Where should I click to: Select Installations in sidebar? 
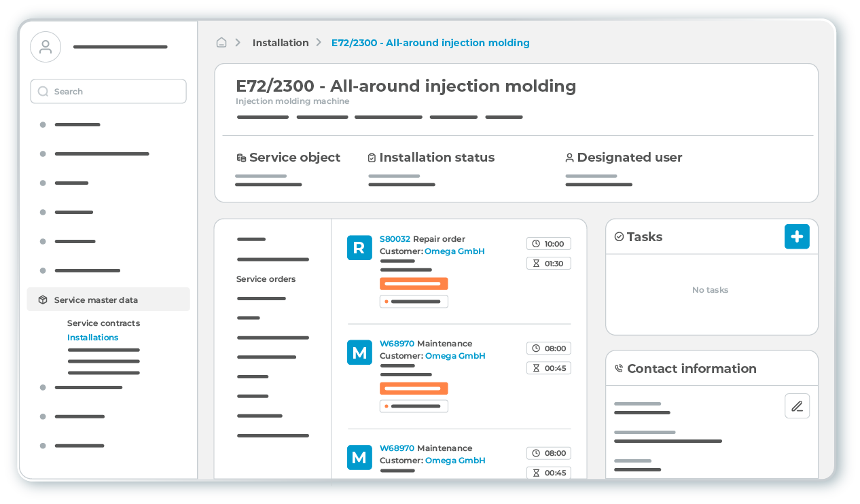(x=92, y=338)
